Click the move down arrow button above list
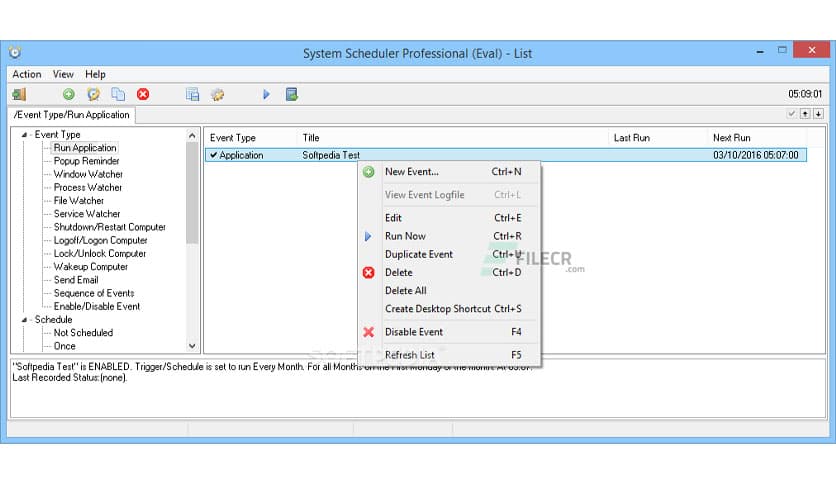This screenshot has width=836, height=484. pyautogui.click(x=818, y=114)
